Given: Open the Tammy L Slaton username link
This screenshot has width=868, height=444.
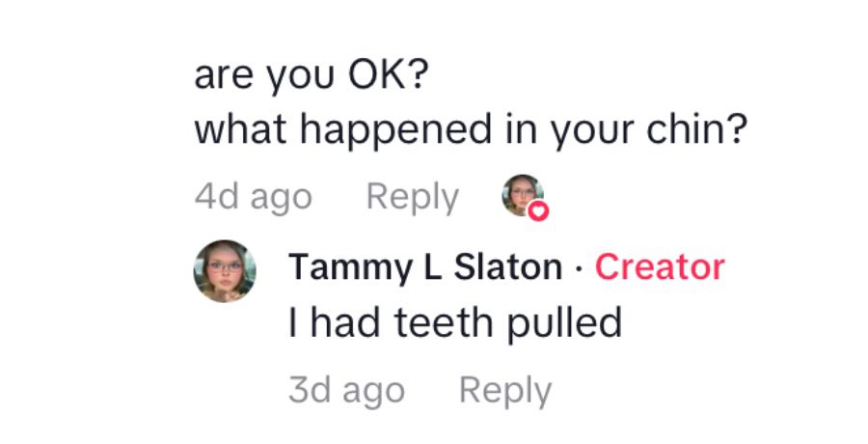Looking at the screenshot, I should (x=424, y=267).
